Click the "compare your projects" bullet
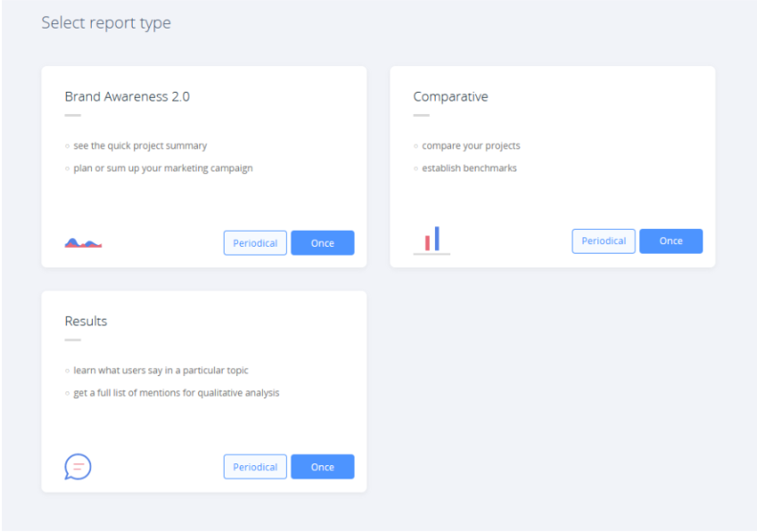The height and width of the screenshot is (532, 757). pos(471,145)
